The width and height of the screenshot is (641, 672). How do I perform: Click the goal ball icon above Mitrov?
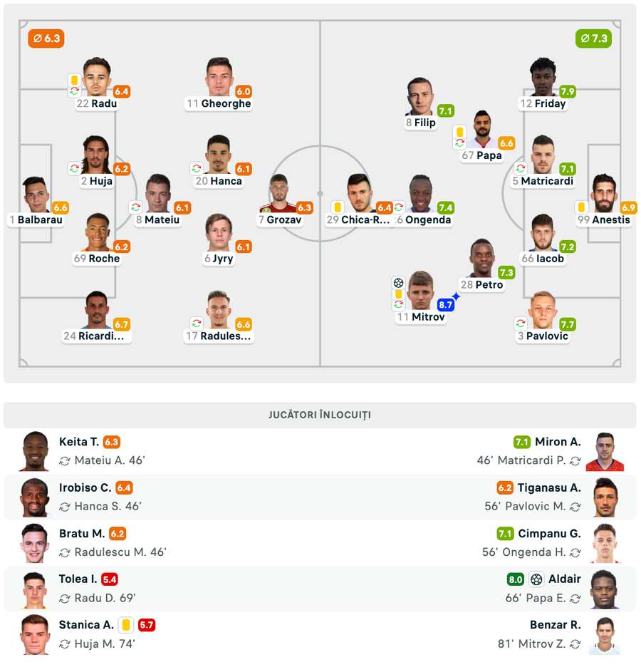click(398, 282)
